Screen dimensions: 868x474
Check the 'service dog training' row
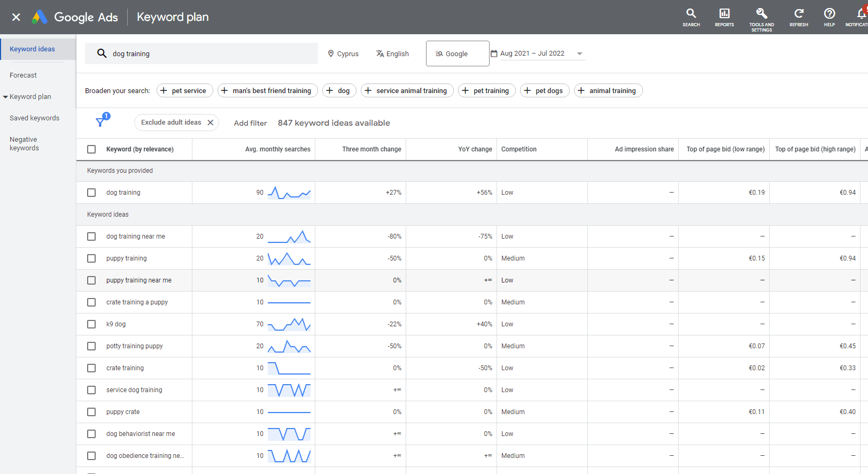click(x=91, y=390)
